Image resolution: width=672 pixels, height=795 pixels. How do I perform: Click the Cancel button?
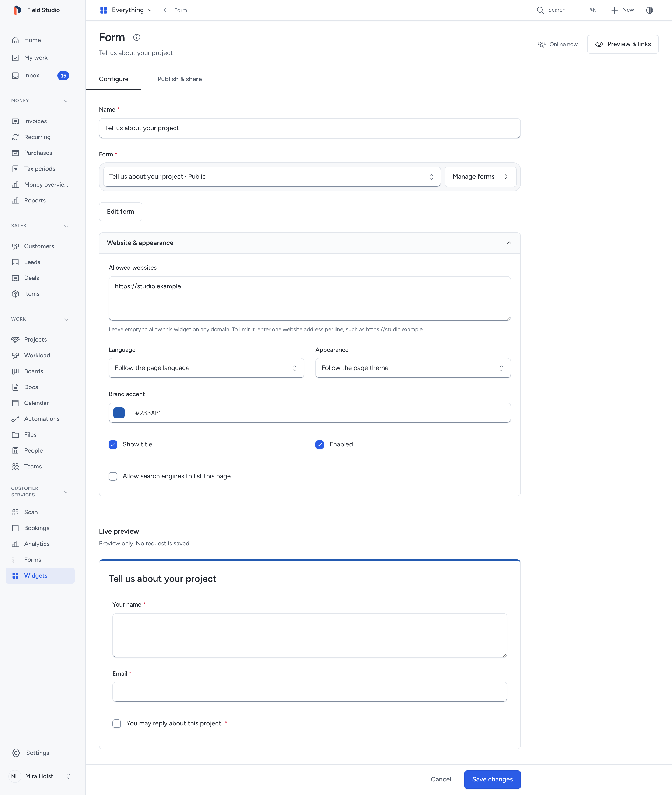click(x=441, y=779)
